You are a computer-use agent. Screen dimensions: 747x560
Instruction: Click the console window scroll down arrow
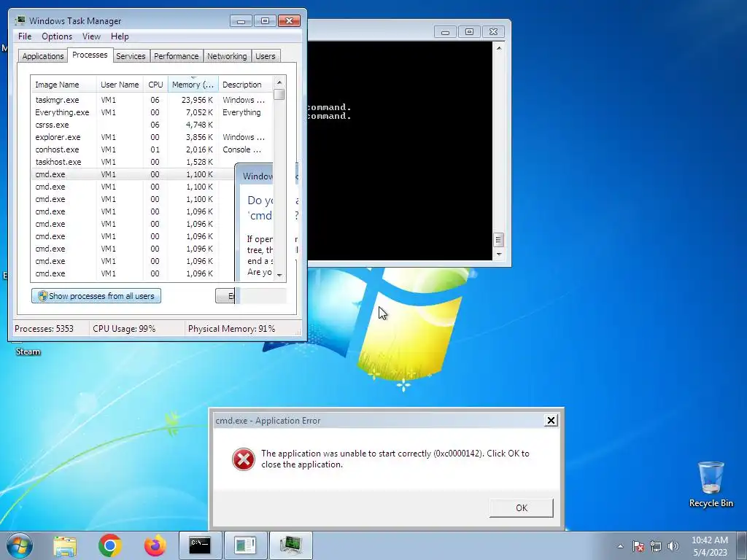pyautogui.click(x=498, y=254)
